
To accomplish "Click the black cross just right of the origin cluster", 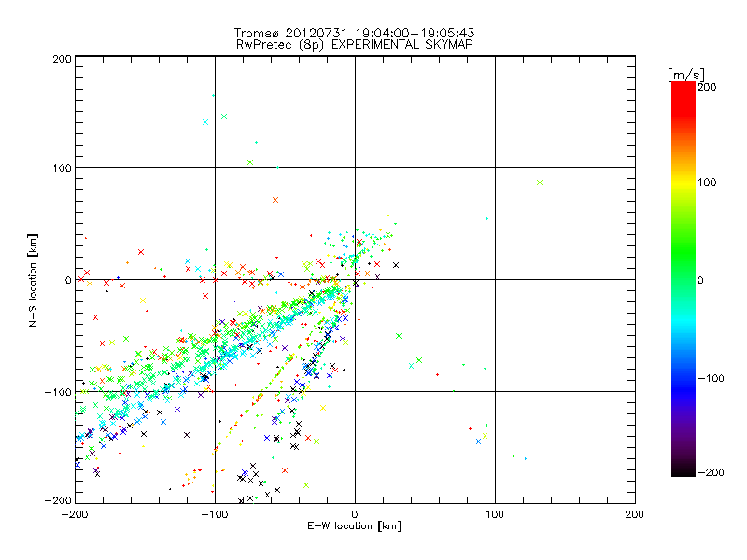I will click(396, 265).
